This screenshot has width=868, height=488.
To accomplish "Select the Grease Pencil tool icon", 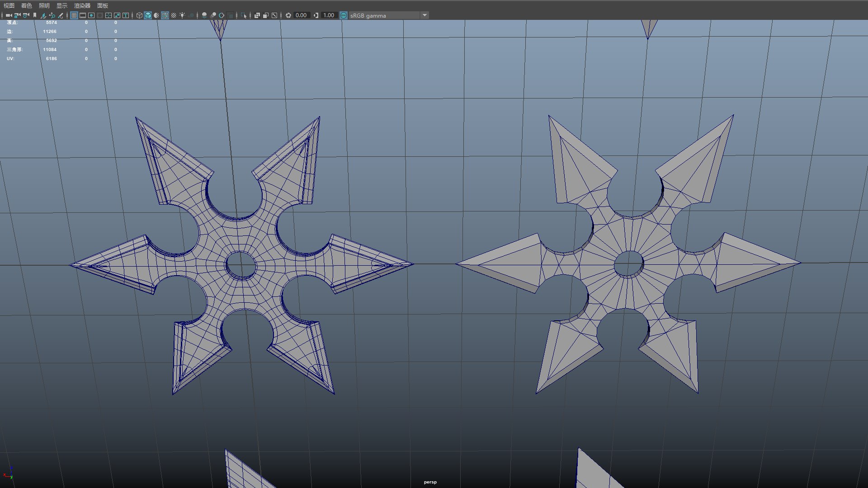I will 61,15.
